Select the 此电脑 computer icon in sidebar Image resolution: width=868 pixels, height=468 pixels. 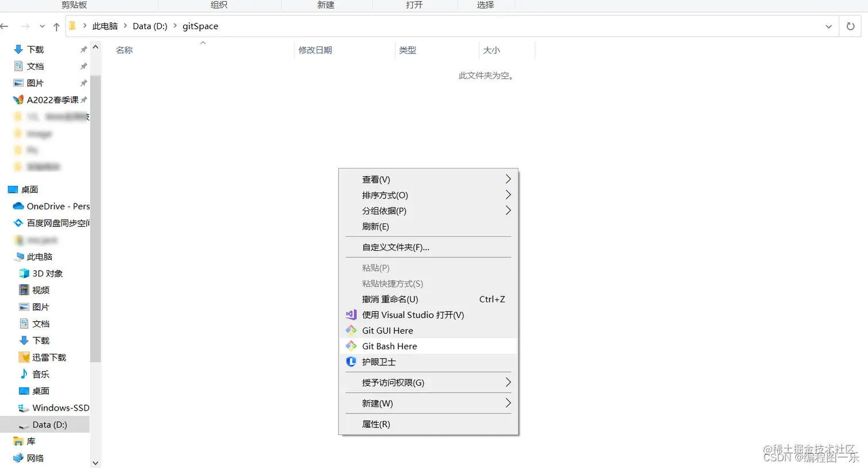20,257
